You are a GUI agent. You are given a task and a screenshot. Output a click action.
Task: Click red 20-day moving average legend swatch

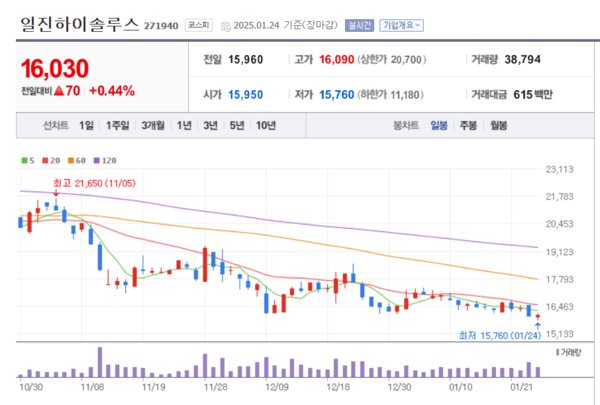click(x=45, y=160)
